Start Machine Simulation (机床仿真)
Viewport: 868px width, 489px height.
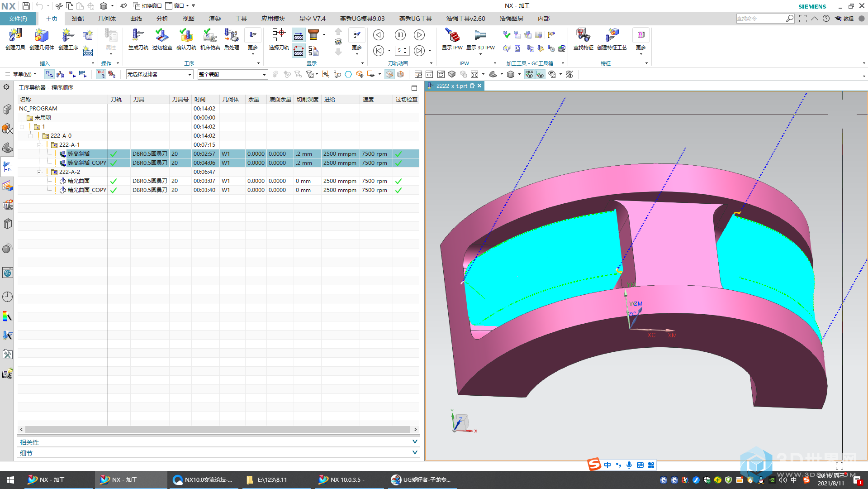click(x=210, y=39)
